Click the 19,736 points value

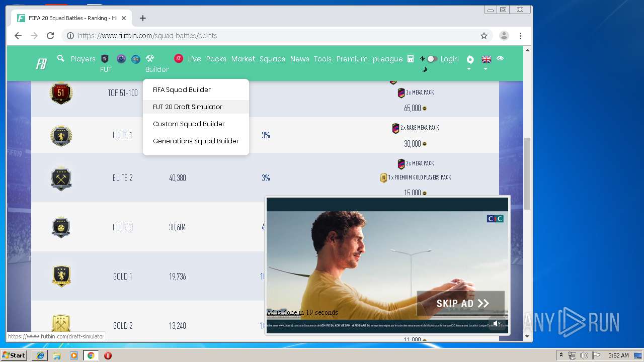click(178, 277)
